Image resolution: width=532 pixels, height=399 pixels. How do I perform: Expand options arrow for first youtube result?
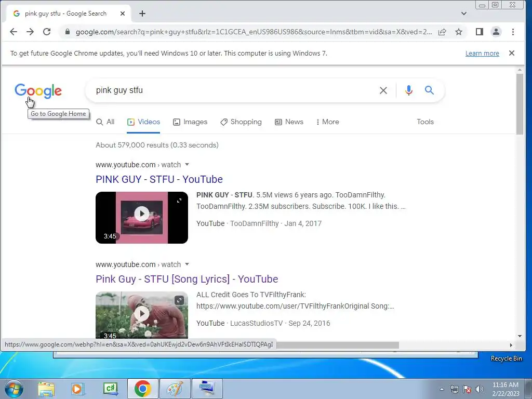pos(187,165)
